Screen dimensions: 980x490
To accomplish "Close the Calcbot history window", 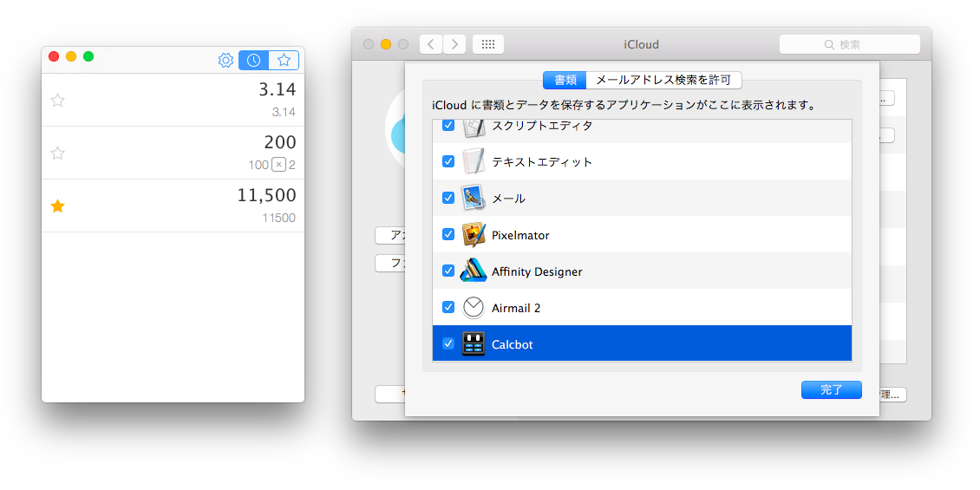I will [54, 56].
